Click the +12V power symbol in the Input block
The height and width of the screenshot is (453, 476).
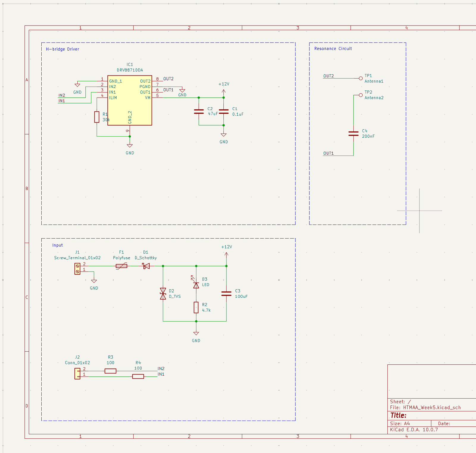tap(226, 255)
